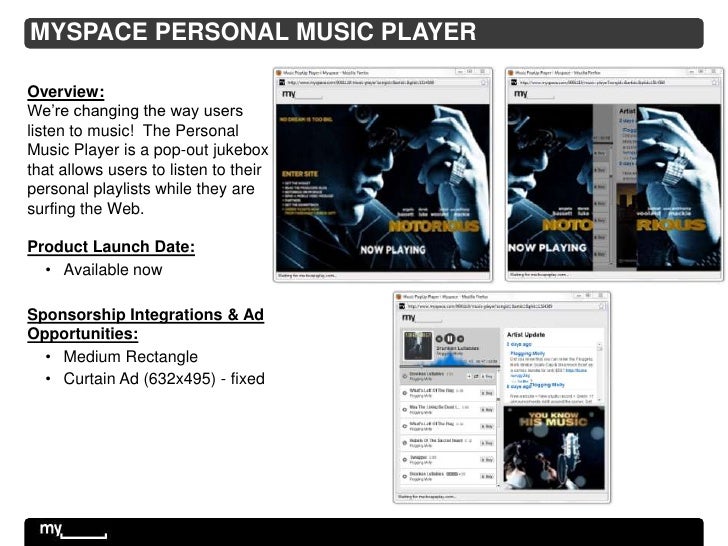Click the my___ logo in the slide footer
728x546 pixels.
(x=73, y=530)
